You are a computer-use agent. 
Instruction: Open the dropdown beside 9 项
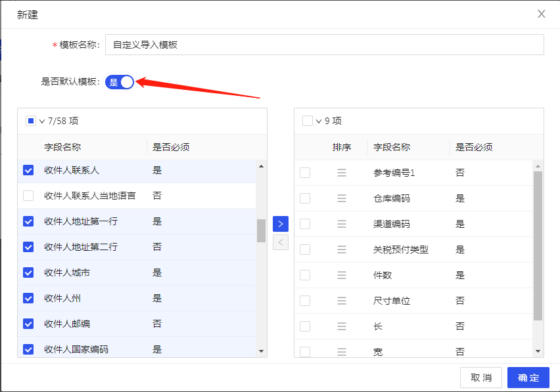(319, 121)
